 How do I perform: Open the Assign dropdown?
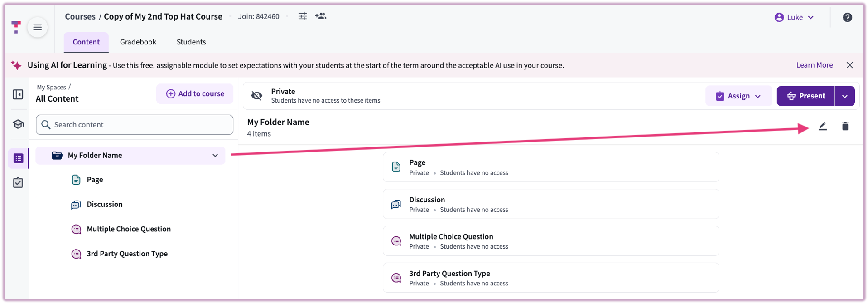tap(738, 96)
